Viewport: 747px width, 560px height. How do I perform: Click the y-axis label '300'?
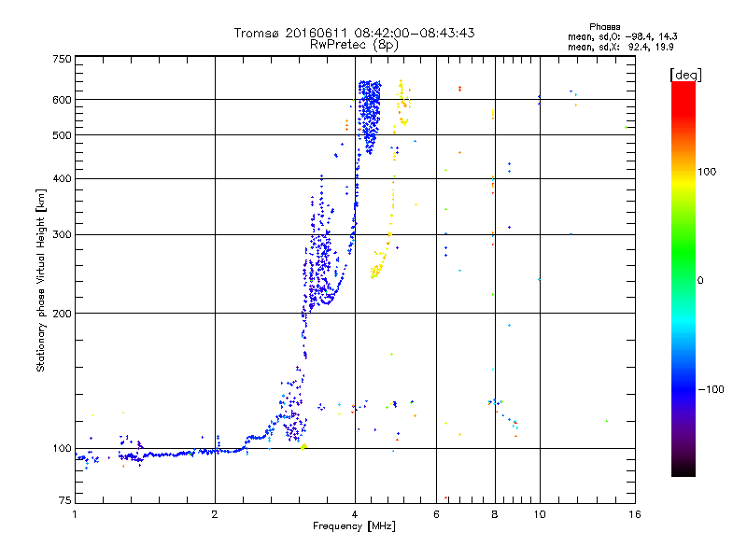[x=63, y=234]
